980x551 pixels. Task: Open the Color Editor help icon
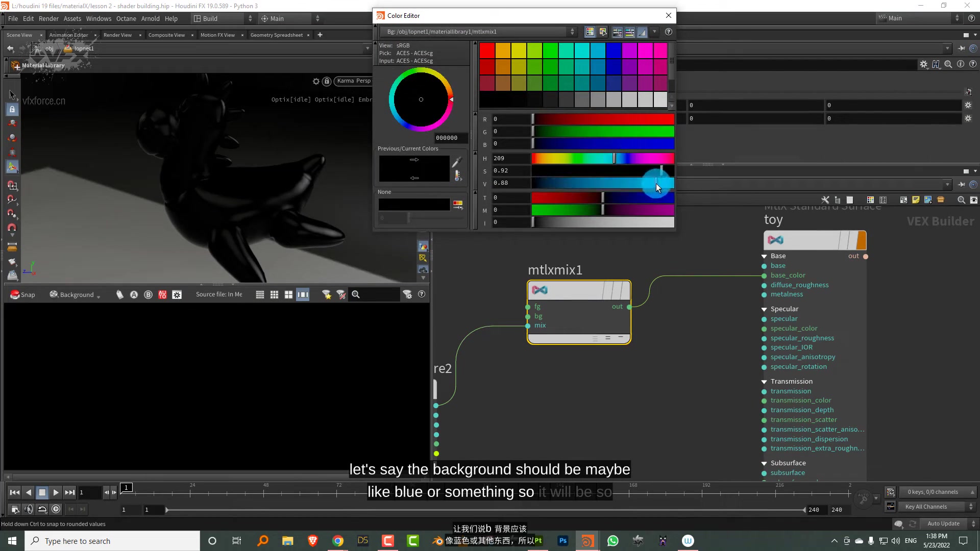tap(669, 32)
